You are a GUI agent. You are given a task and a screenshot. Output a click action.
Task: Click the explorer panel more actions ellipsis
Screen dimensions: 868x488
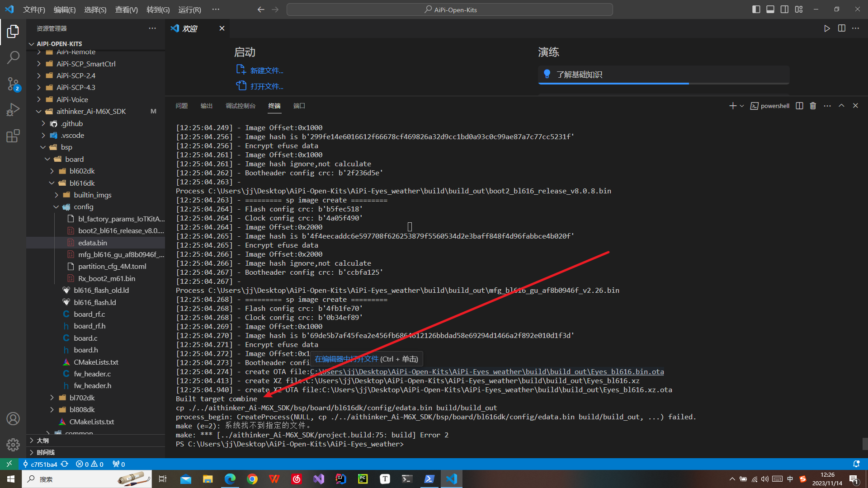pos(152,28)
